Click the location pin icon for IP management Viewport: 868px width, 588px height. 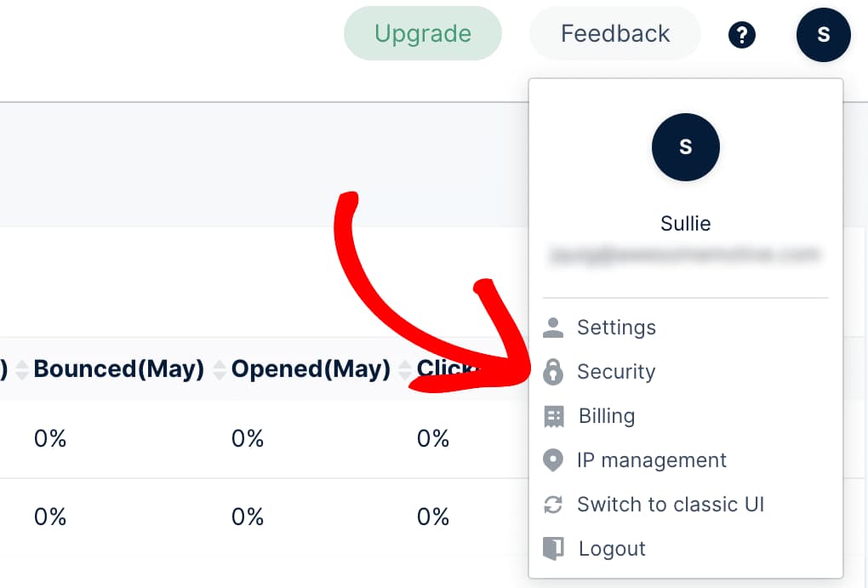click(x=553, y=460)
